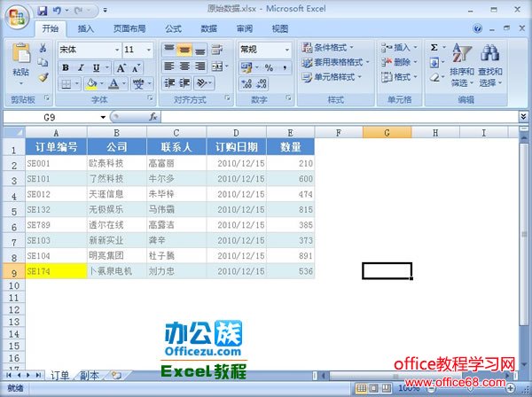Decrease indent icon

click(168, 83)
